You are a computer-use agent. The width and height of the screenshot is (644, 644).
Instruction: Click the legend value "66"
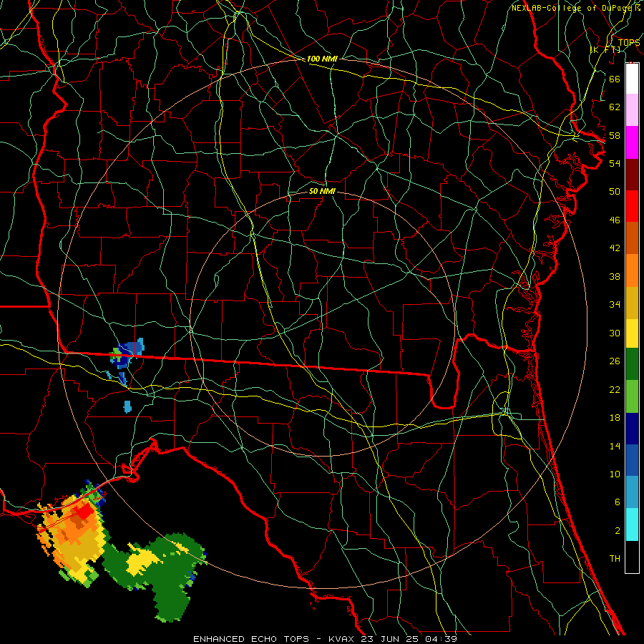(x=615, y=79)
